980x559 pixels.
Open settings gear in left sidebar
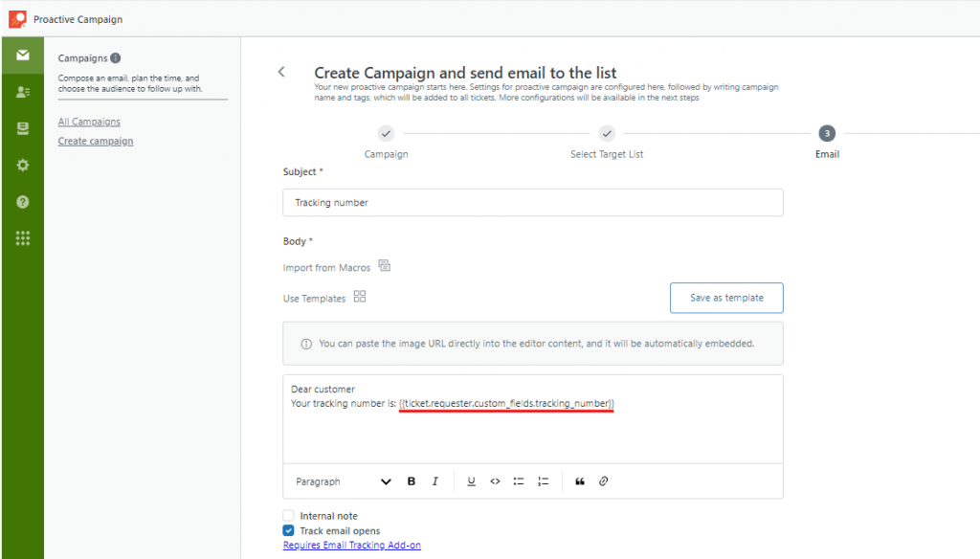click(x=22, y=166)
